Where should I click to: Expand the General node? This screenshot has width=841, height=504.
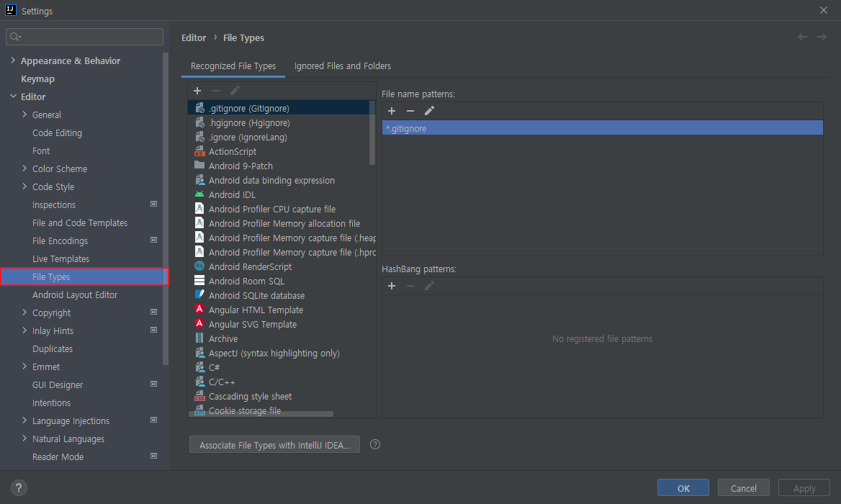pos(24,114)
